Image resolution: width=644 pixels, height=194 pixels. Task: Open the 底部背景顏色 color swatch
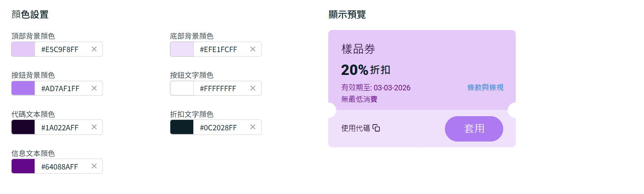[182, 49]
